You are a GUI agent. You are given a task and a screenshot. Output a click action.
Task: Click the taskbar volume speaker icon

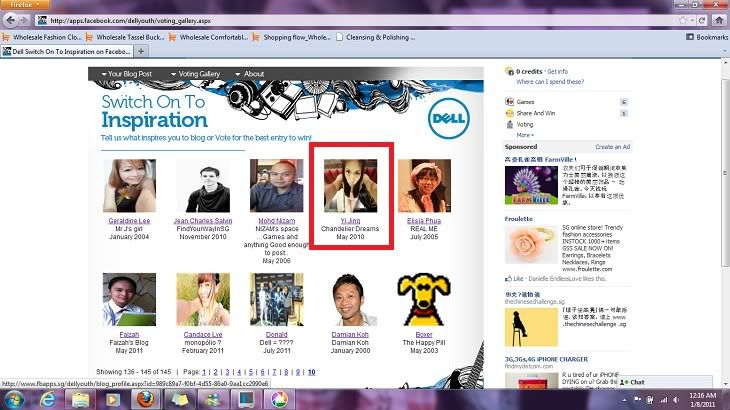tap(676, 400)
